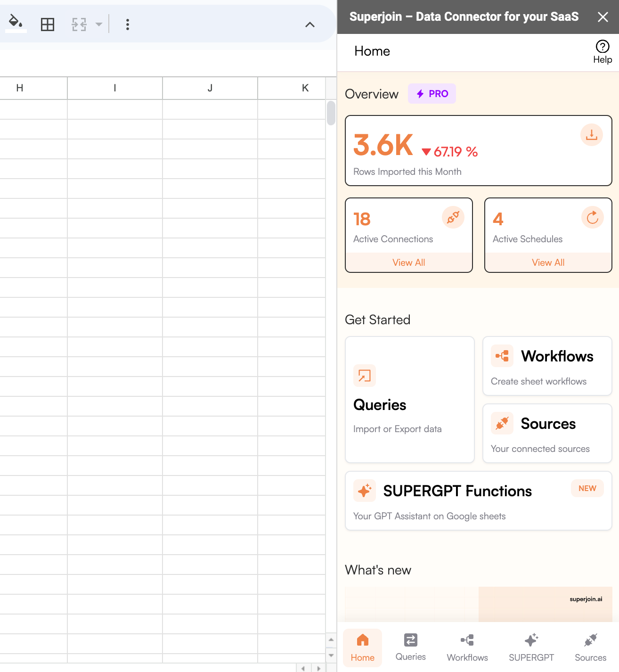Click the sheet scroll right arrow
The width and height of the screenshot is (619, 672).
coord(319,668)
